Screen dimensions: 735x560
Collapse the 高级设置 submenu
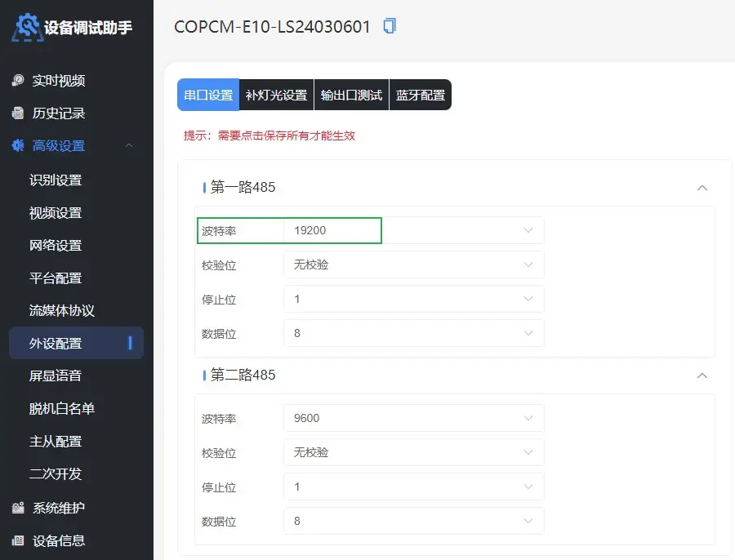click(127, 145)
